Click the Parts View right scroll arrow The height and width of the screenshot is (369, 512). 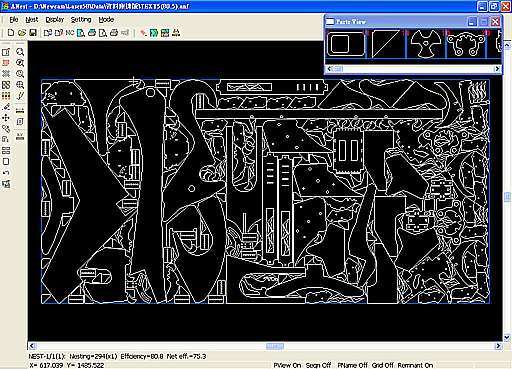[497, 69]
